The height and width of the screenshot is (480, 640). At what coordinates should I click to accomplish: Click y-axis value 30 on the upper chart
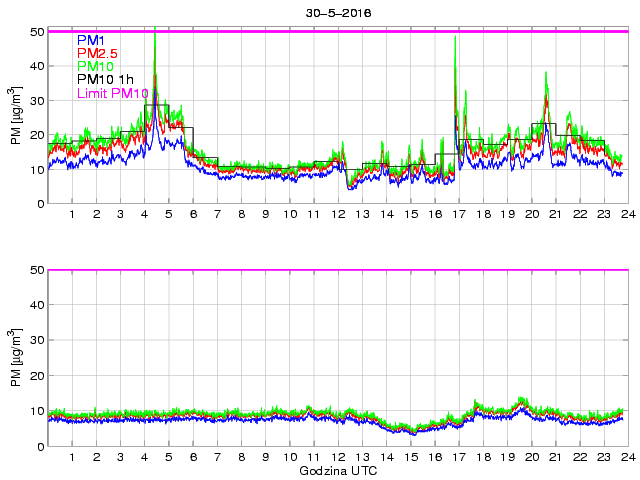click(x=37, y=100)
